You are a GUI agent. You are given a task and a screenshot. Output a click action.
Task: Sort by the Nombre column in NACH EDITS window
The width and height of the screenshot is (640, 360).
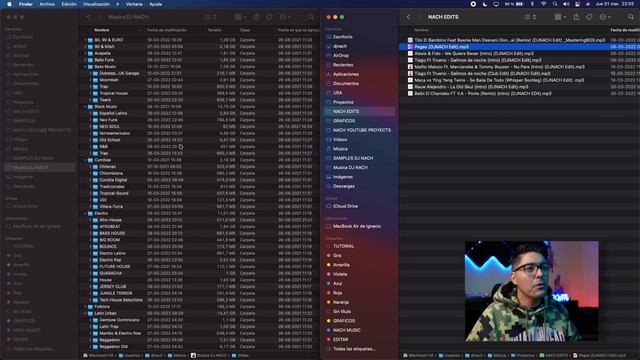point(421,30)
